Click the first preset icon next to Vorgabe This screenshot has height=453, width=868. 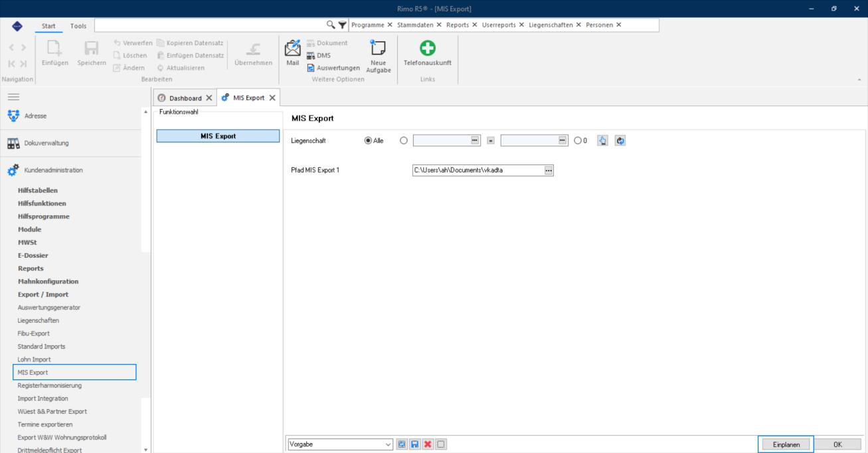[x=403, y=444]
